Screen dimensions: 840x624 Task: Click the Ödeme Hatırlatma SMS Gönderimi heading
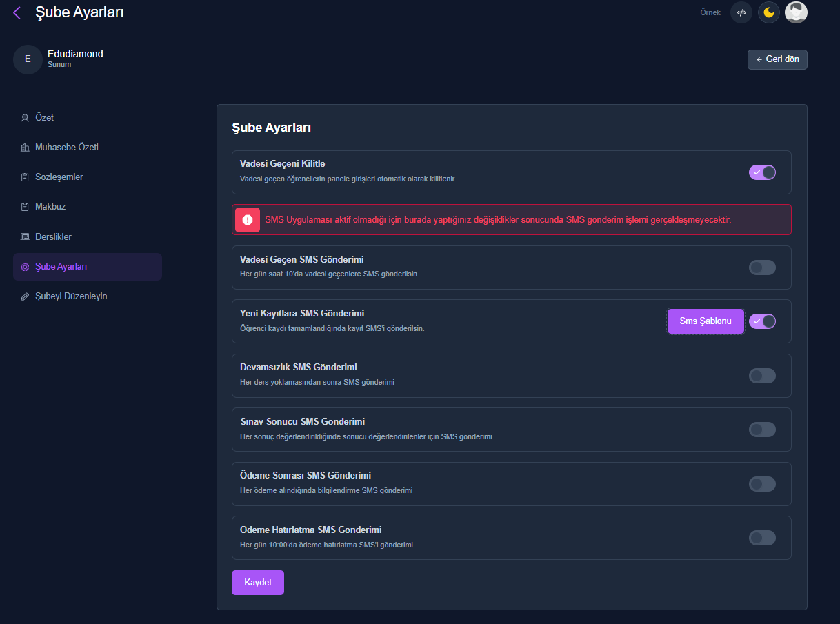[311, 530]
